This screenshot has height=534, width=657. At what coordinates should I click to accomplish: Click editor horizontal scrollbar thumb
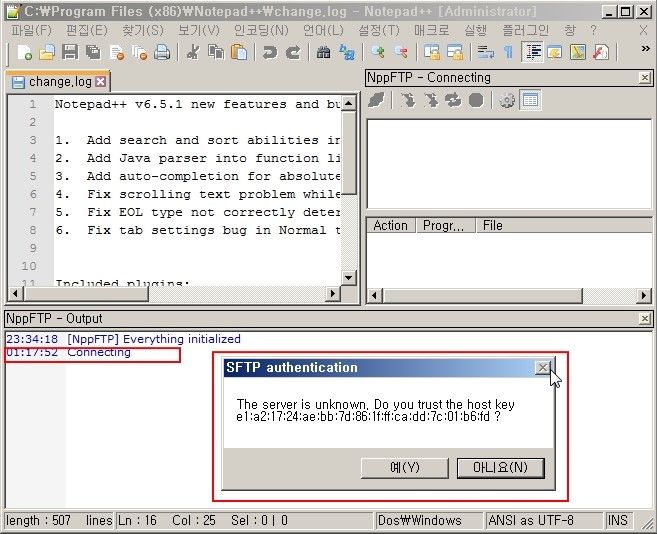click(x=86, y=293)
